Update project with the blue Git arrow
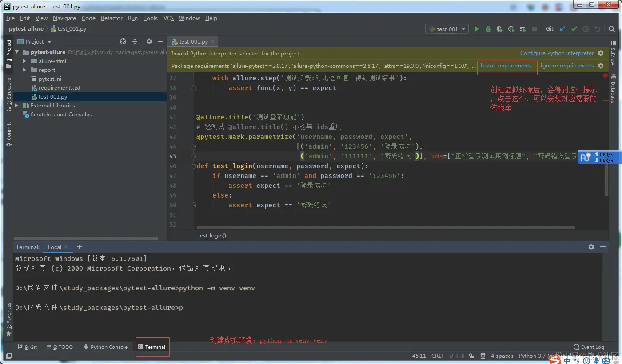The height and width of the screenshot is (364, 622). pyautogui.click(x=562, y=28)
